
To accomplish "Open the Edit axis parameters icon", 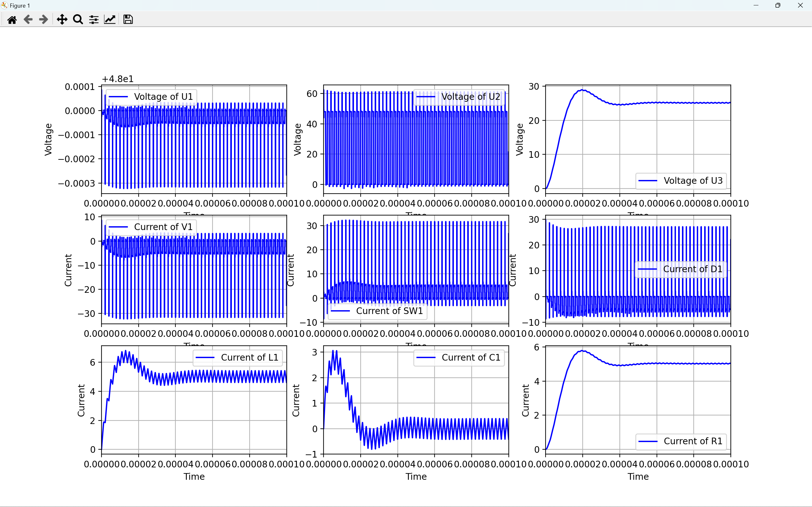I will [x=110, y=19].
